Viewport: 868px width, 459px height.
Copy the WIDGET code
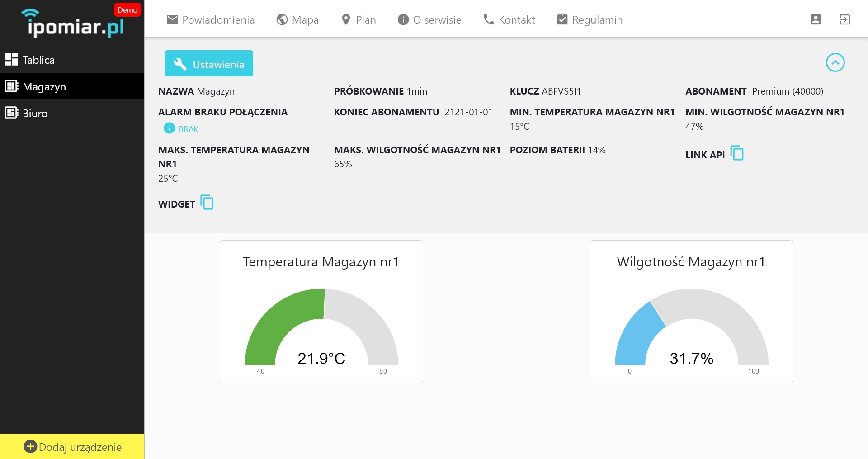coord(207,202)
